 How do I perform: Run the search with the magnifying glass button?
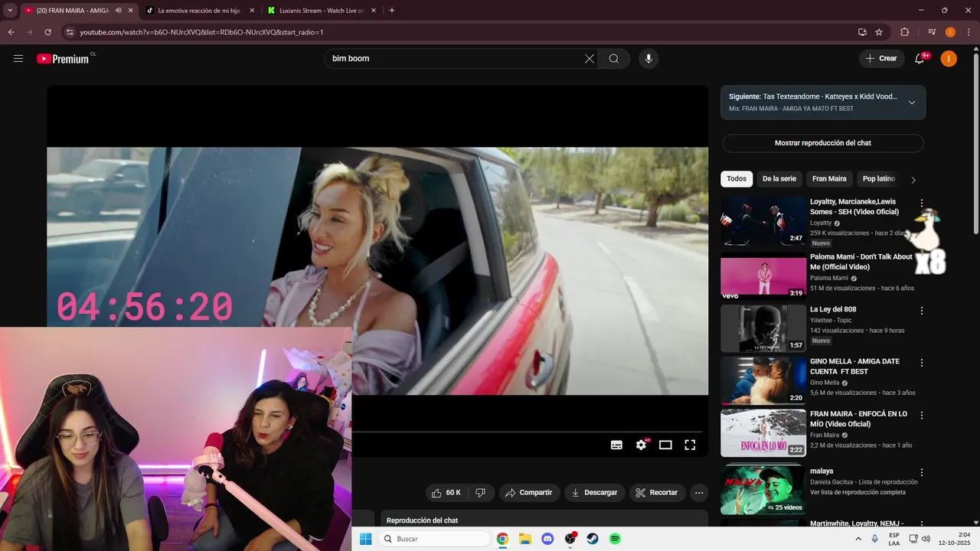click(x=614, y=58)
